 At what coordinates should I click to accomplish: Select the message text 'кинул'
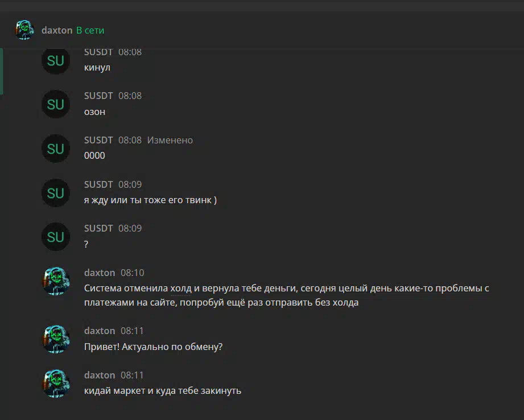click(97, 68)
